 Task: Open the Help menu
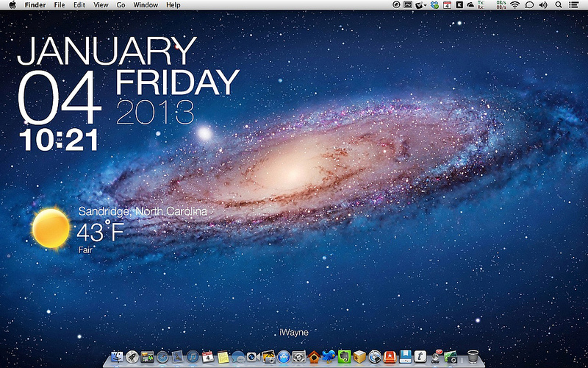point(173,5)
